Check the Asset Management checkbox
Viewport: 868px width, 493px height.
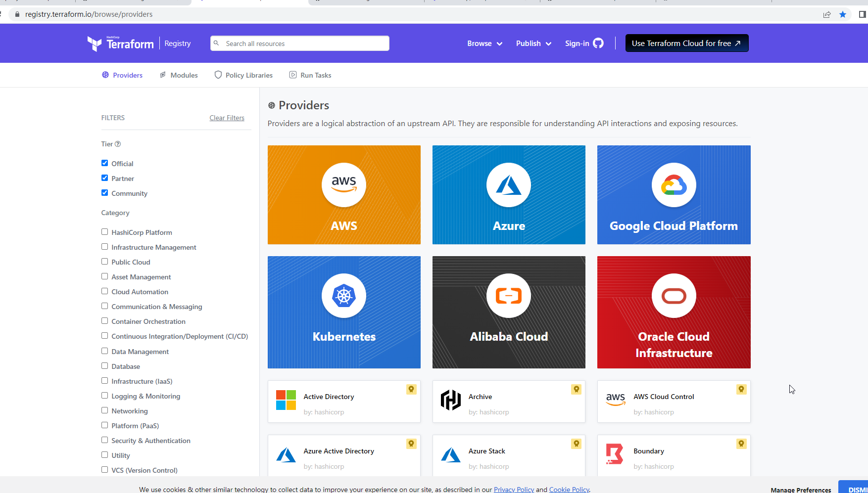click(104, 276)
